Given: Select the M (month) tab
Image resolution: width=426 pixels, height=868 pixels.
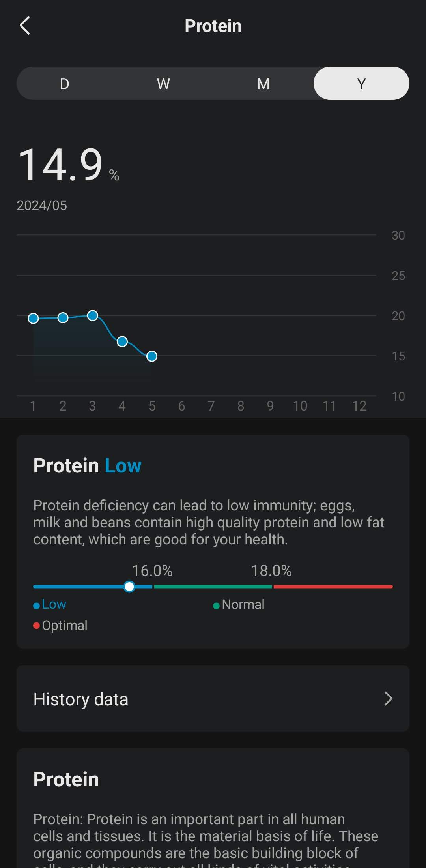Looking at the screenshot, I should click(263, 84).
